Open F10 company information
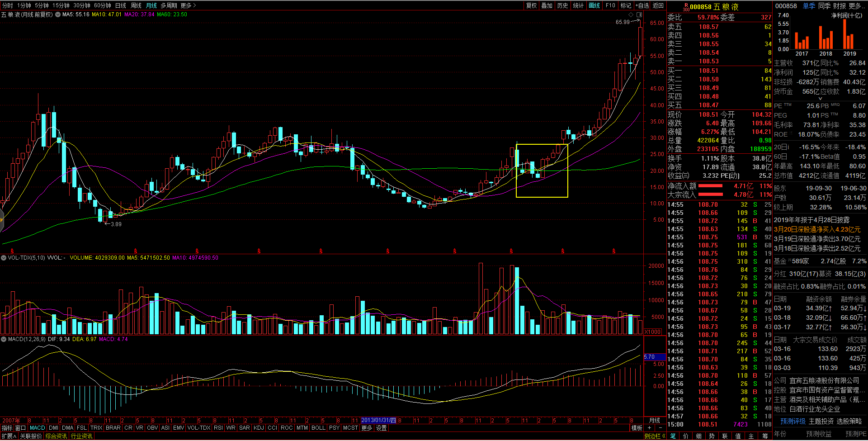The height and width of the screenshot is (441, 868). tap(611, 5)
